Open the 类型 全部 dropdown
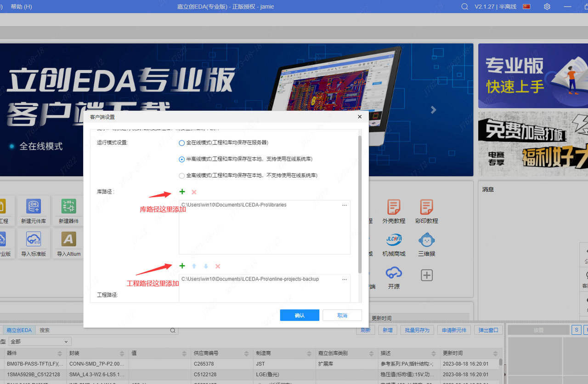Screen dimensions: 588x384 (x=40, y=341)
